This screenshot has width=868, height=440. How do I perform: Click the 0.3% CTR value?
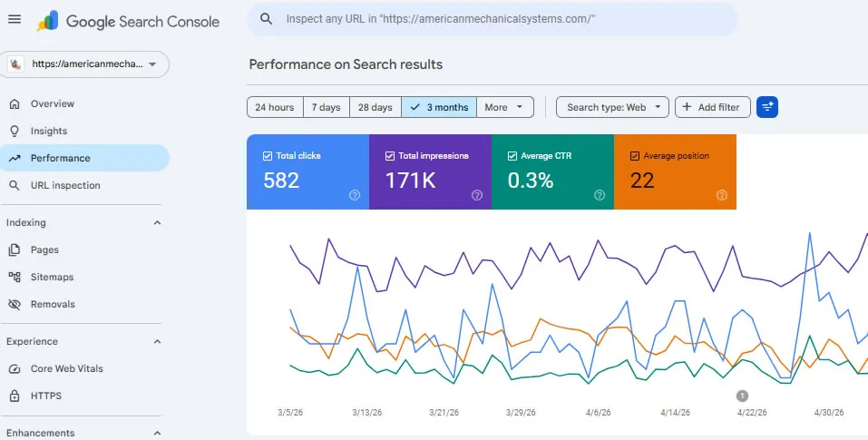[531, 181]
